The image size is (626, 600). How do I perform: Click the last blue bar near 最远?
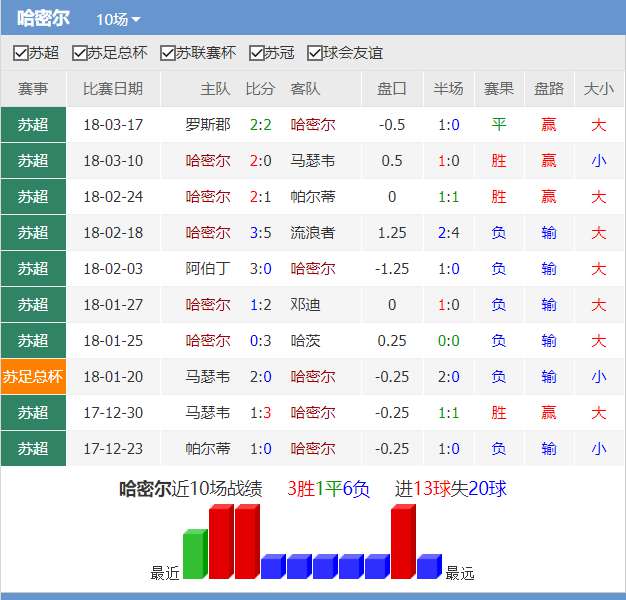tap(428, 567)
